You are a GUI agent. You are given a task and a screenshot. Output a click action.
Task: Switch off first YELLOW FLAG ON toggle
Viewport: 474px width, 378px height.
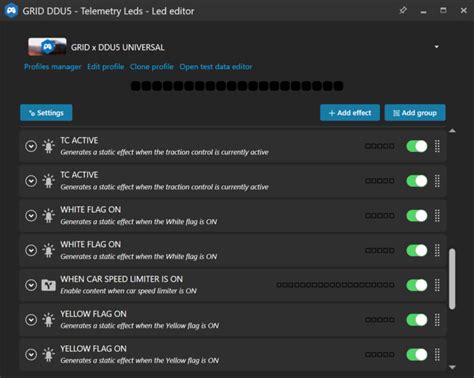417,320
